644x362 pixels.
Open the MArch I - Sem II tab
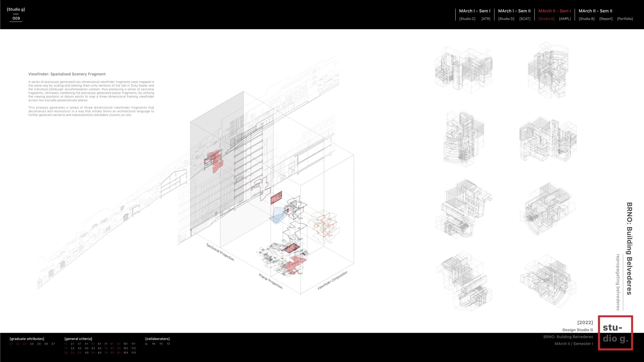[514, 11]
